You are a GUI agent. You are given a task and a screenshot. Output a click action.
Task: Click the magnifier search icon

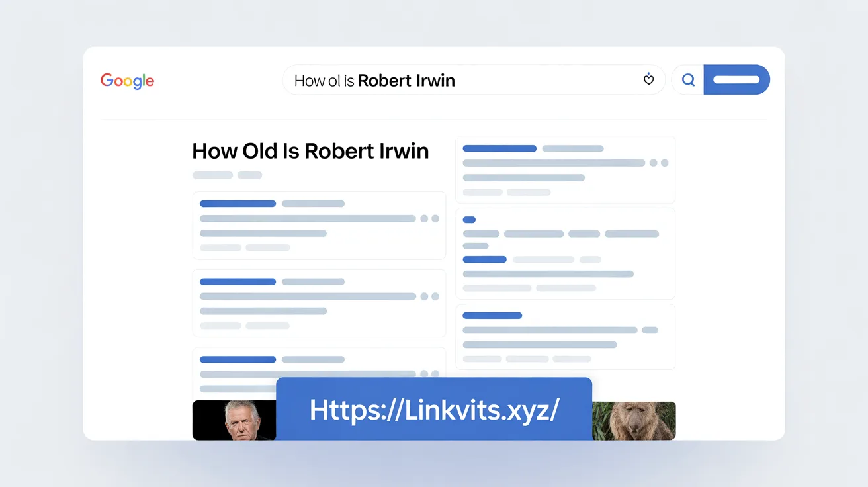[x=688, y=80]
